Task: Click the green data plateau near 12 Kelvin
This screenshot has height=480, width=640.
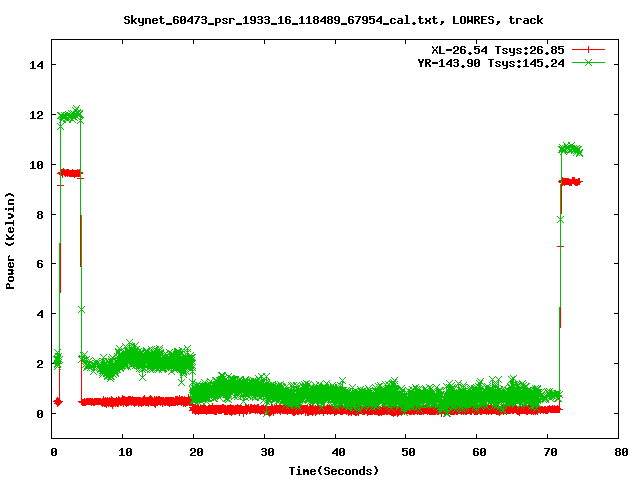Action: 70,116
